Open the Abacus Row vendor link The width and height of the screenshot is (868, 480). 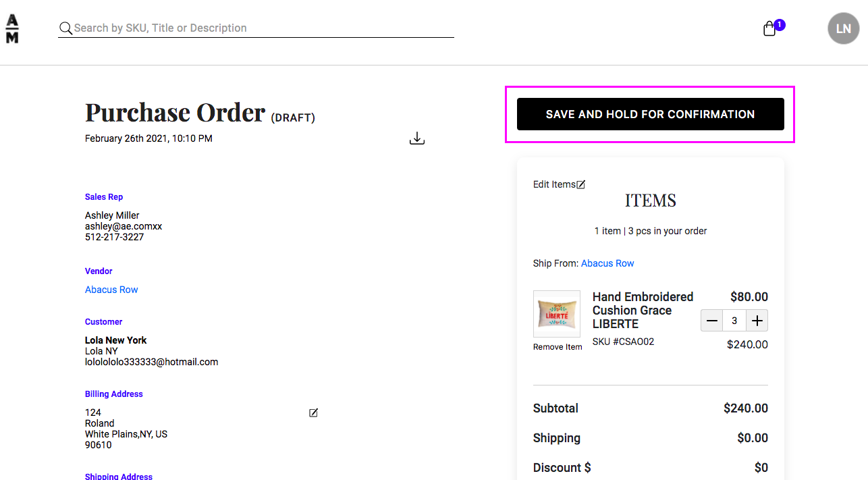(111, 289)
